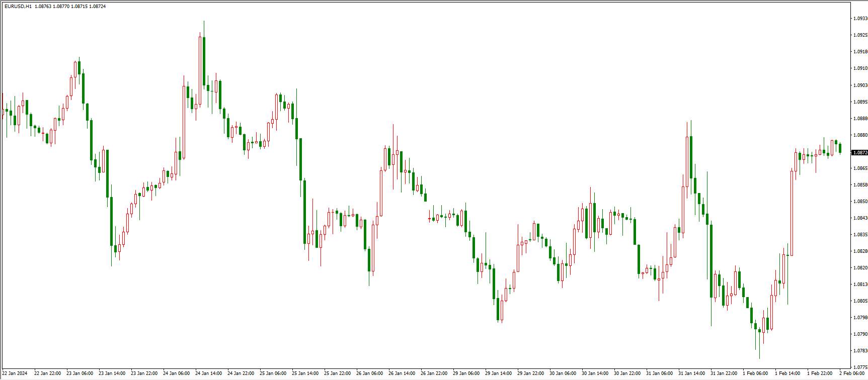Click the 31 Jan 06:00 time label

[660, 373]
